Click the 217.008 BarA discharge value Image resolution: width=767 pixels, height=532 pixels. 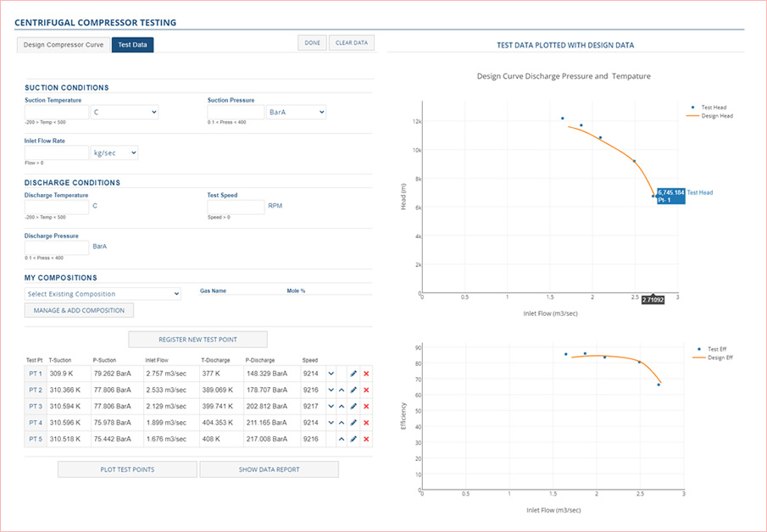point(267,439)
